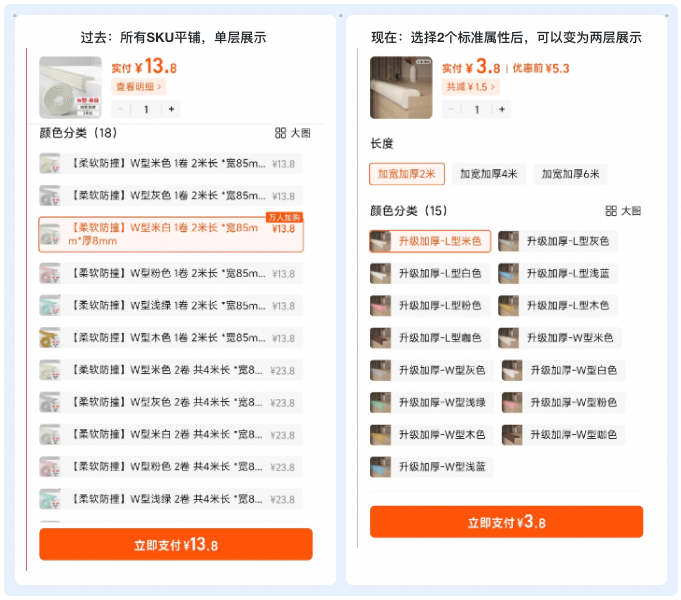
Task: Select SKU W型米色 1卷 2米长
Action: pos(171,163)
